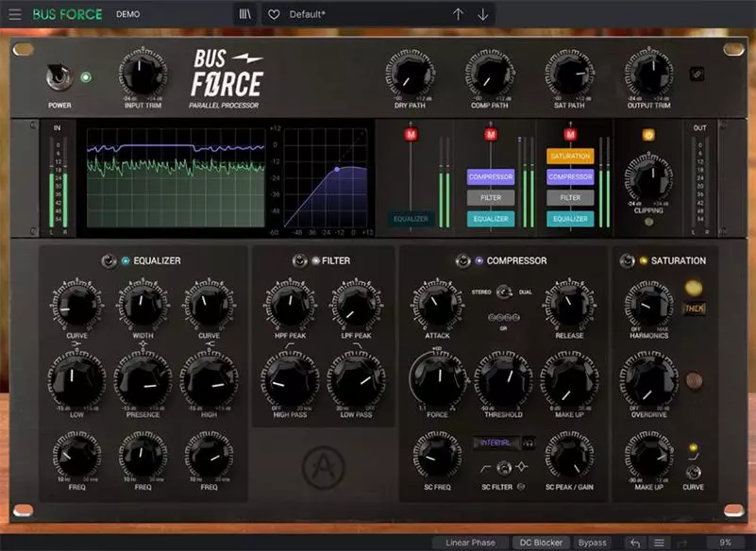The width and height of the screenshot is (756, 551).
Task: Click the DC Blocker button
Action: click(540, 543)
